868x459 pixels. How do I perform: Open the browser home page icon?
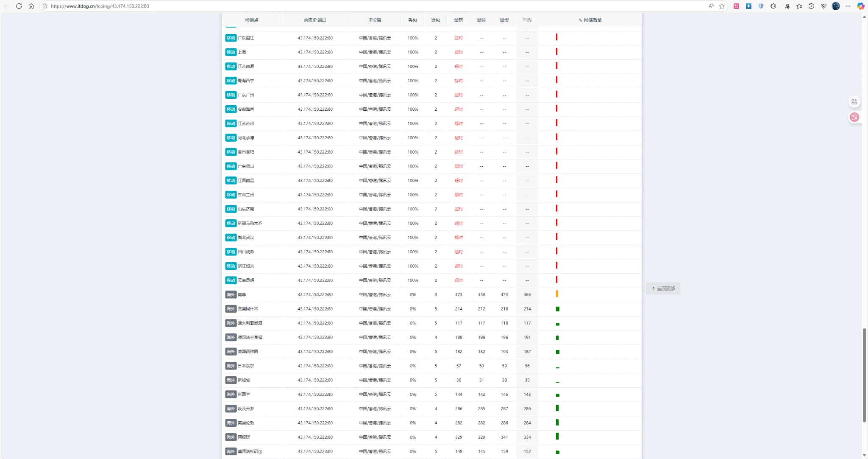[x=31, y=6]
